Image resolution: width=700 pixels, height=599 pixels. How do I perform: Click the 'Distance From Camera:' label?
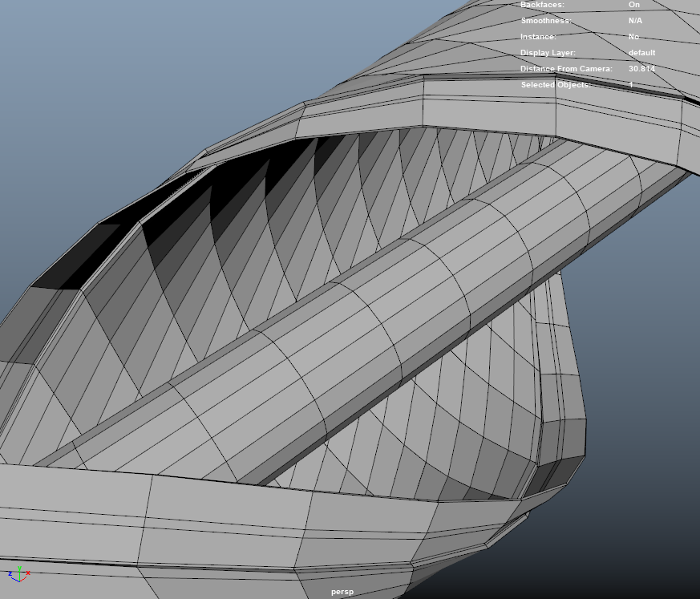tap(567, 69)
